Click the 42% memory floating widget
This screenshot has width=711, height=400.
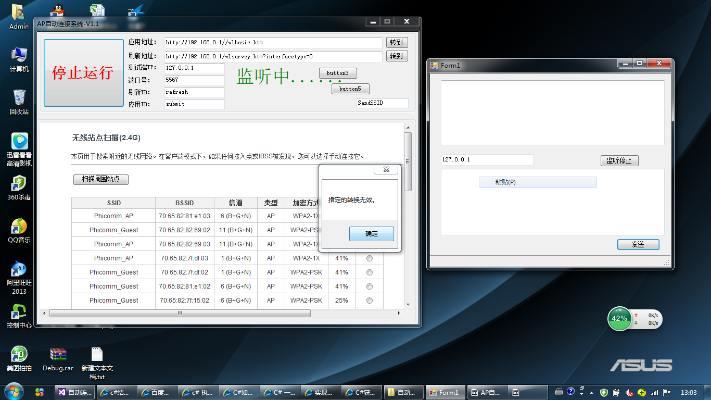[x=620, y=319]
